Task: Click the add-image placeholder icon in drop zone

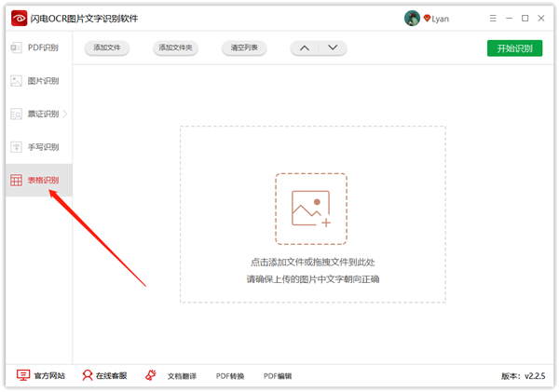Action: click(311, 209)
